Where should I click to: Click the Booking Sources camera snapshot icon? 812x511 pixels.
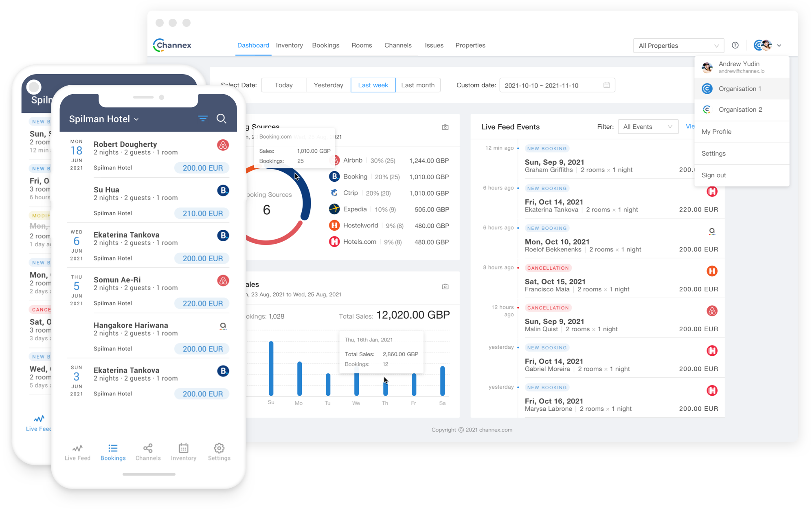pos(445,127)
